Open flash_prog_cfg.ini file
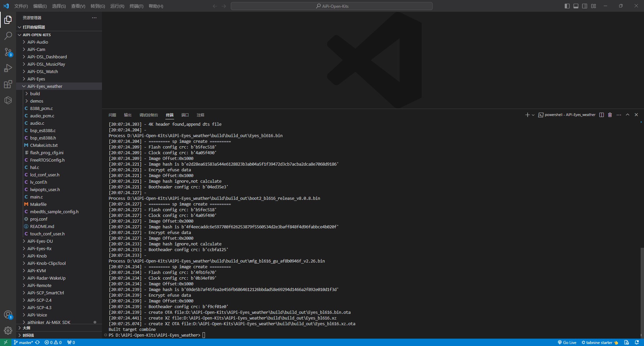The image size is (644, 346). [59, 153]
